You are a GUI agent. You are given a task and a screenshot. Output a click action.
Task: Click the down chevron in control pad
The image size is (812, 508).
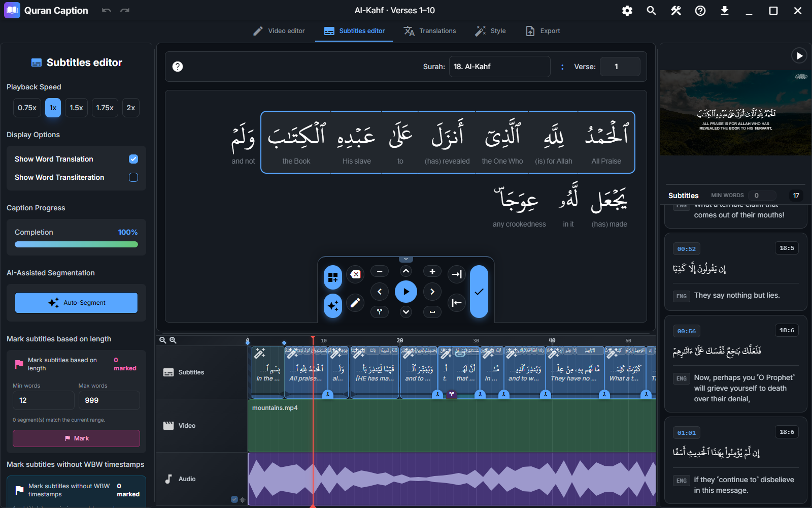coord(406,312)
